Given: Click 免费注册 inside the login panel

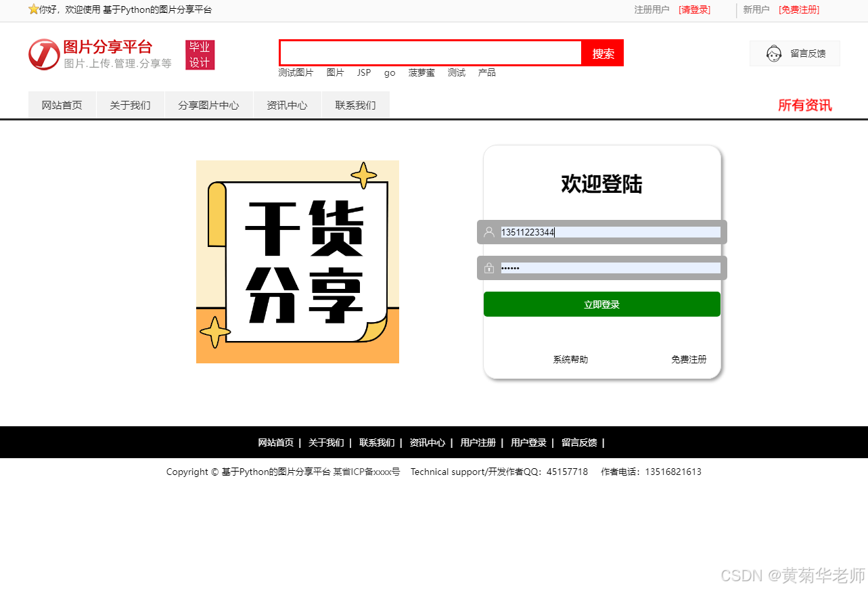Looking at the screenshot, I should tap(689, 359).
